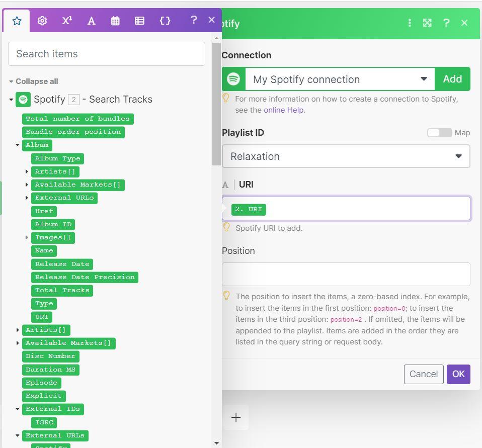Click the starred favorites tab
Viewport: 482px width, 448px height.
click(17, 21)
